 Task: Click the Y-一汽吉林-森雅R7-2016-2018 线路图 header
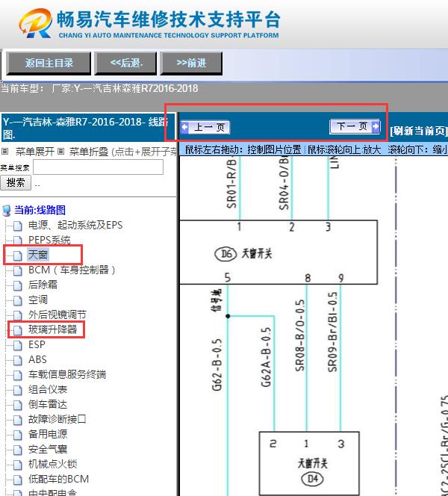[87, 128]
